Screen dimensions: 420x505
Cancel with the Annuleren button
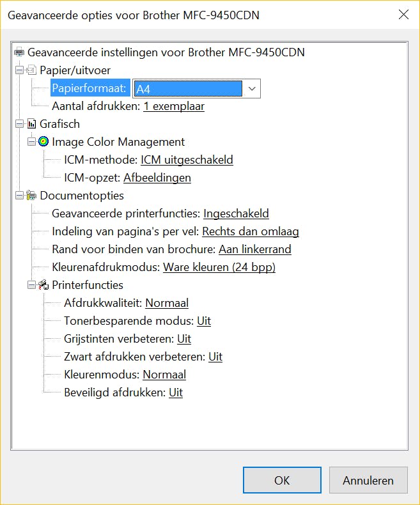pyautogui.click(x=368, y=480)
